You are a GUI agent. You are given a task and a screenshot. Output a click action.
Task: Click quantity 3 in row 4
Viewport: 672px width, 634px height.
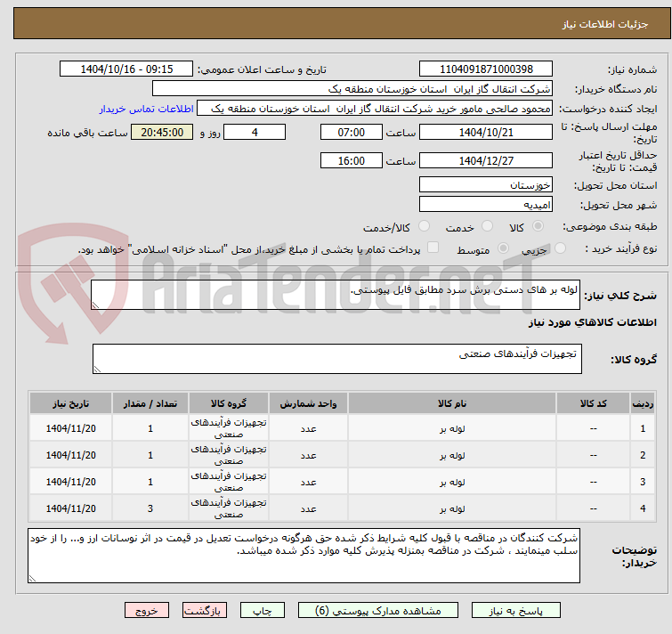click(150, 508)
